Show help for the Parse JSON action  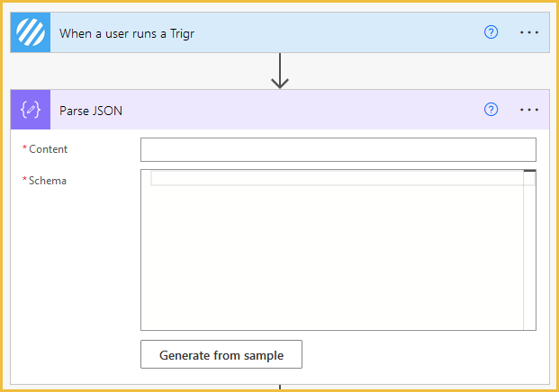(491, 110)
